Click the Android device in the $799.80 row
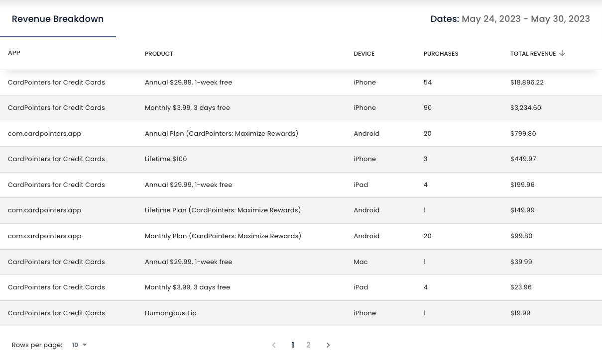This screenshot has height=364, width=602. click(x=366, y=134)
